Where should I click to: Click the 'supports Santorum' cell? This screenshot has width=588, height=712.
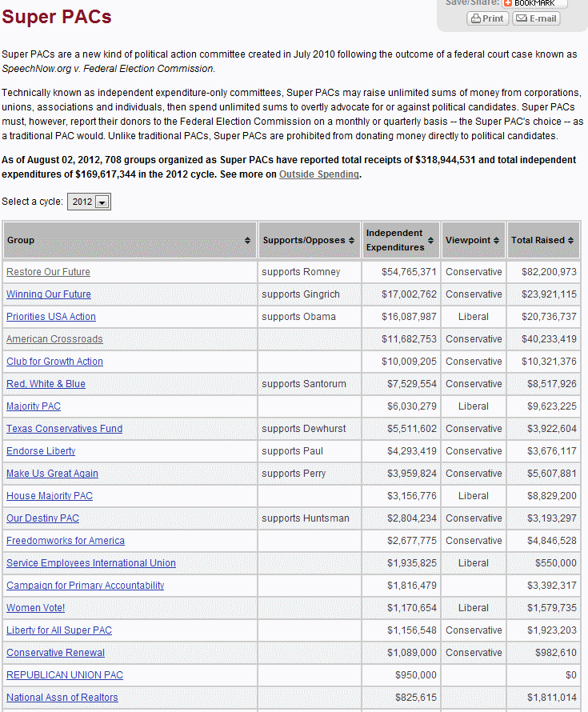click(310, 384)
